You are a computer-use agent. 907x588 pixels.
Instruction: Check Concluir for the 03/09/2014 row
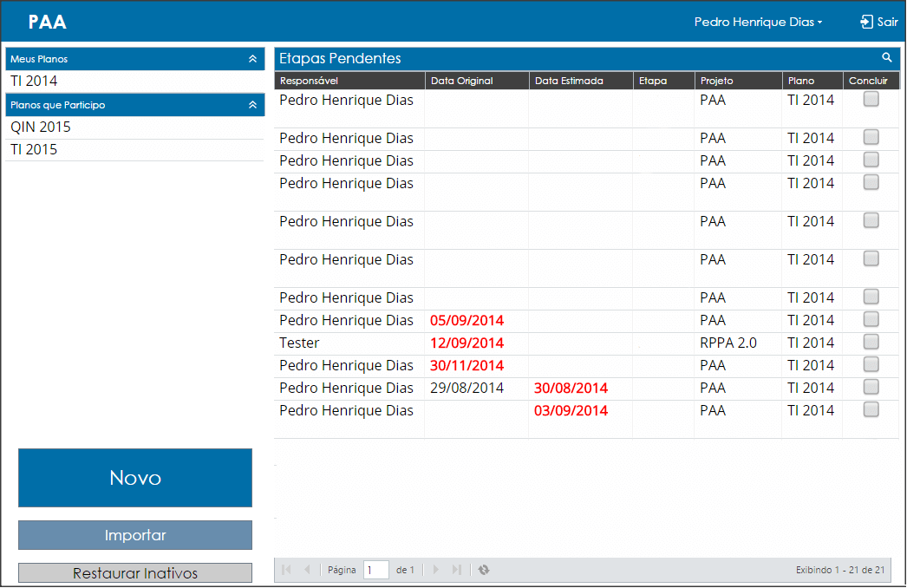(871, 409)
